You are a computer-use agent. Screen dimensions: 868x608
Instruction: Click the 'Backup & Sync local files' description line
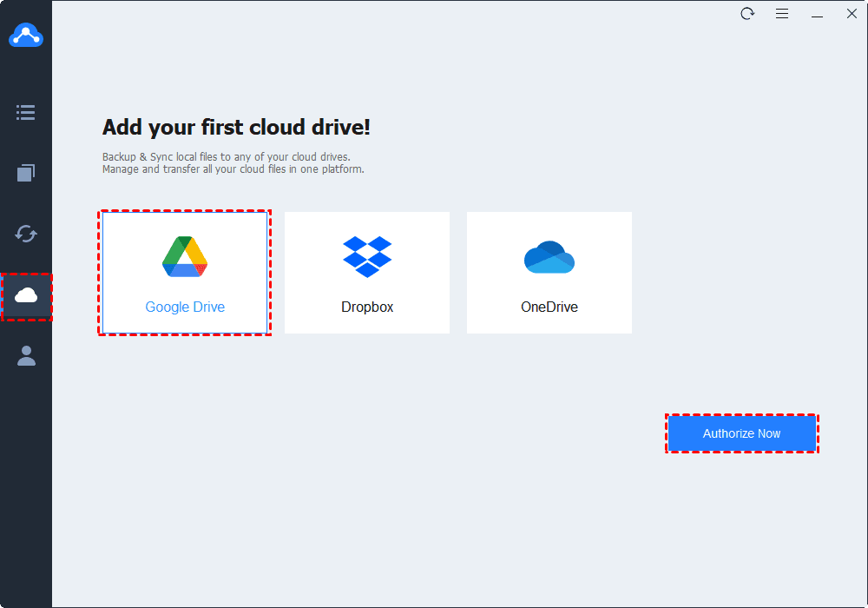227,157
